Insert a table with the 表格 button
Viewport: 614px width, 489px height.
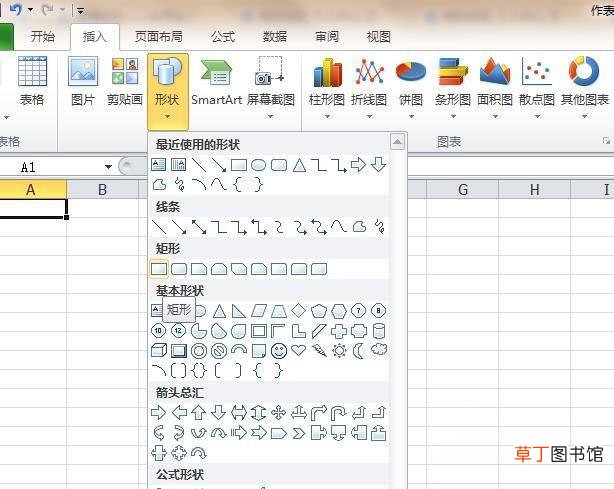[32, 81]
